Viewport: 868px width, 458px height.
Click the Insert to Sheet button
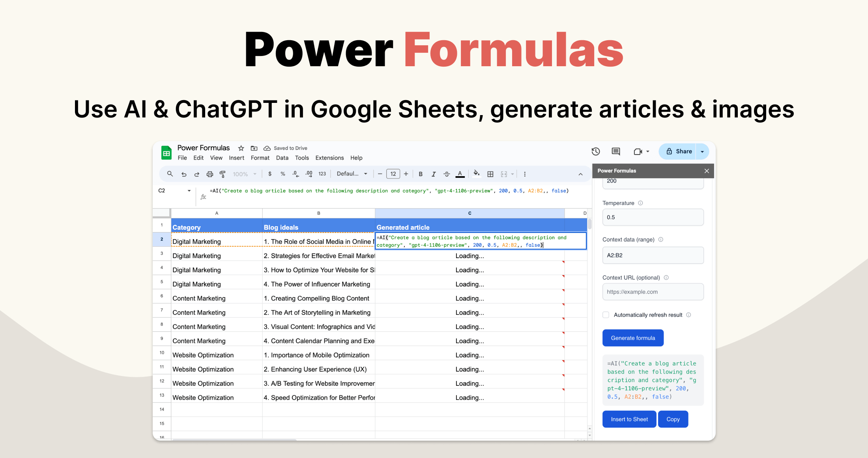[629, 419]
